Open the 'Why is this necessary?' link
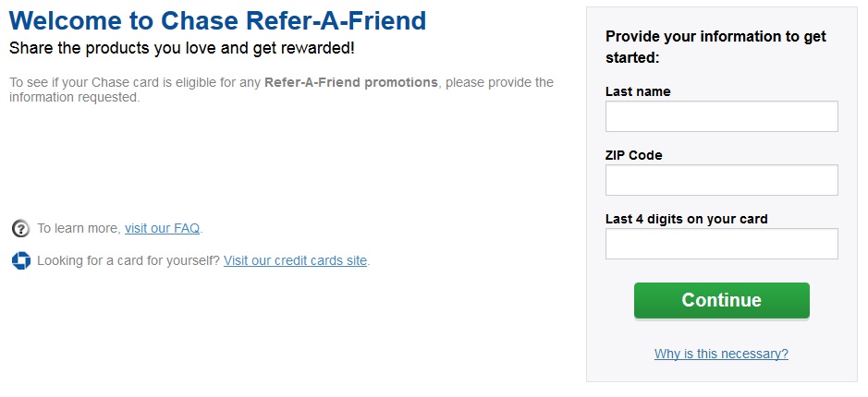868x397 pixels. pyautogui.click(x=721, y=354)
